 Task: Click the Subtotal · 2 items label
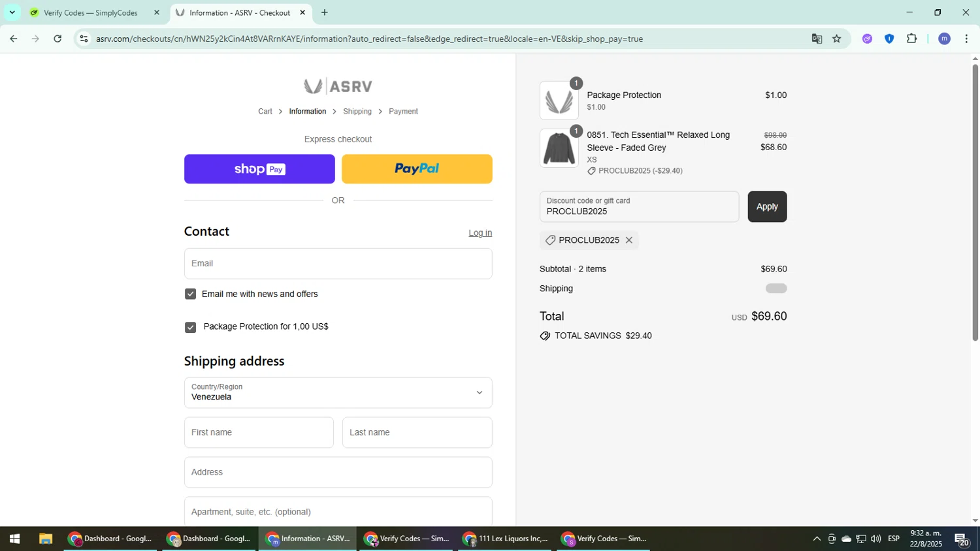[x=573, y=269]
